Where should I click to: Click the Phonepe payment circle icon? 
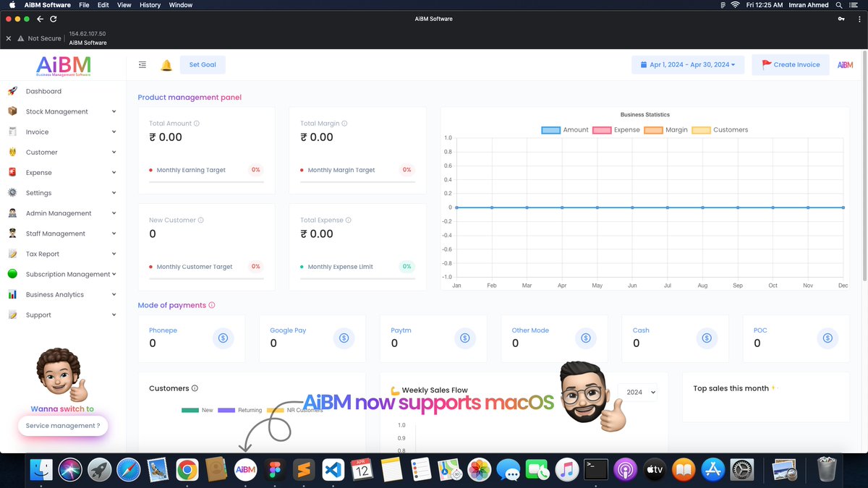(x=223, y=338)
